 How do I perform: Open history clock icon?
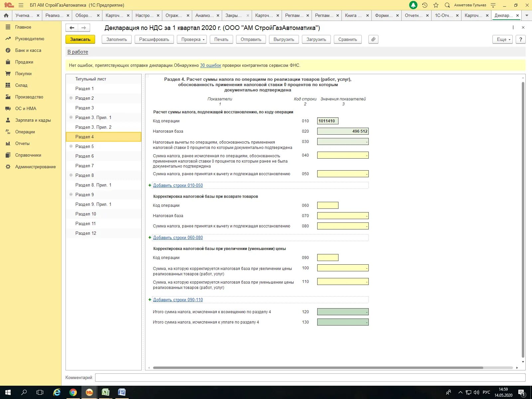(x=425, y=5)
